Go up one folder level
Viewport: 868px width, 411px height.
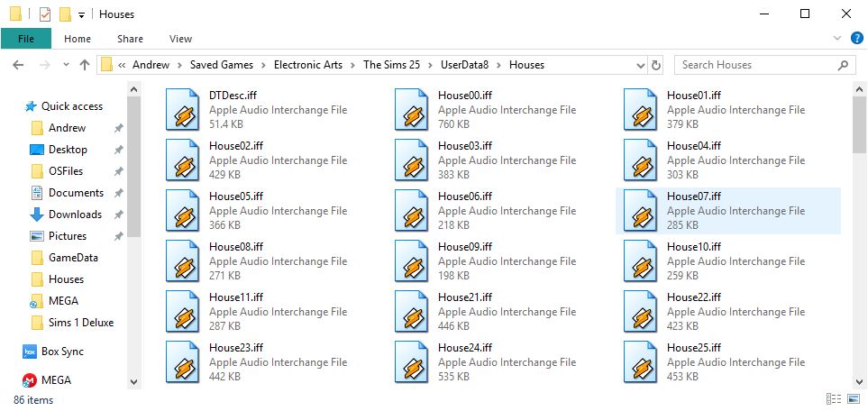point(85,65)
